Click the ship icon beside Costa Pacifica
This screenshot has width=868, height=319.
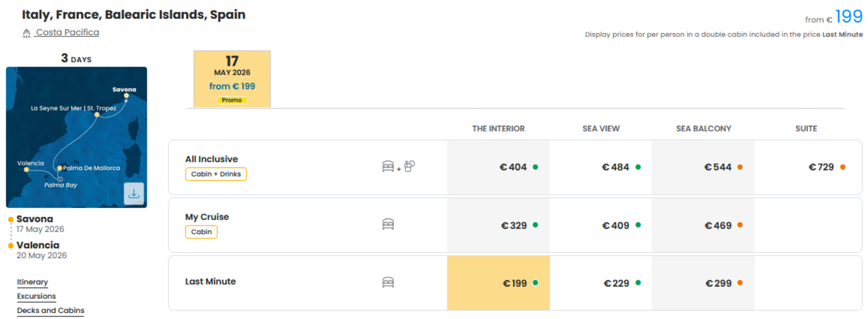pos(26,33)
